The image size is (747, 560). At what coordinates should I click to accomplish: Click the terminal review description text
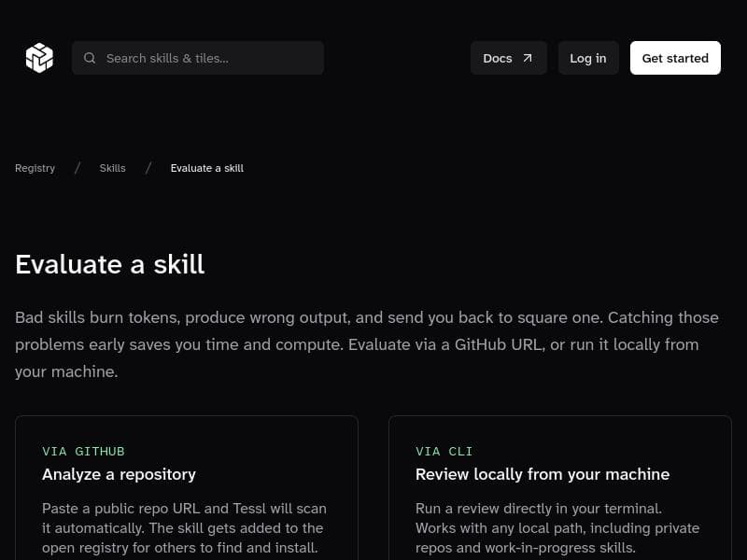pos(557,528)
